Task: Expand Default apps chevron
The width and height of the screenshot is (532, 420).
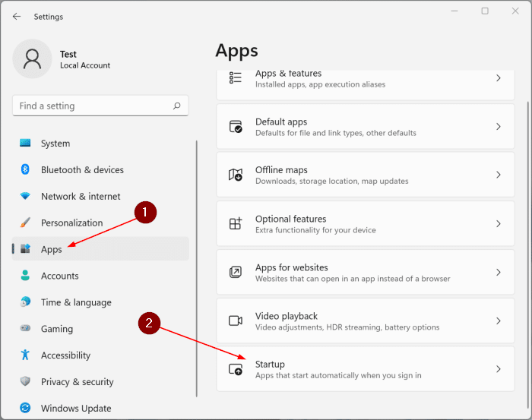Action: 499,126
